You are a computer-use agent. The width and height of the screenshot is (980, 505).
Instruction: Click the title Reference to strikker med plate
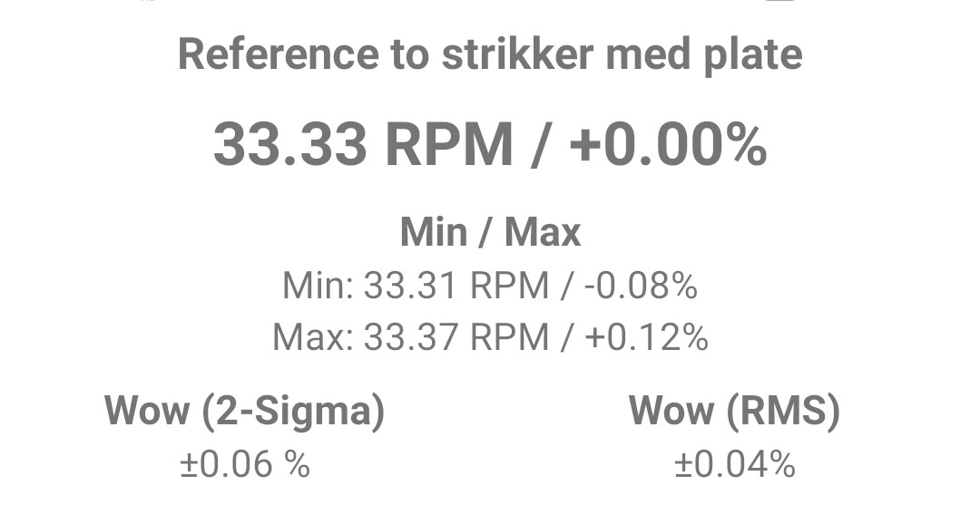pyautogui.click(x=490, y=55)
